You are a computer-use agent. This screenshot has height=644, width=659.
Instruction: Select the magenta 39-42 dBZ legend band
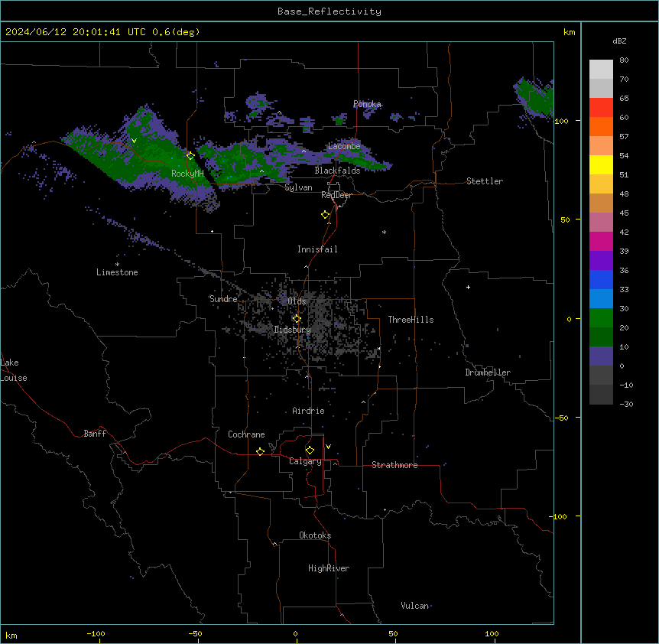tap(601, 241)
